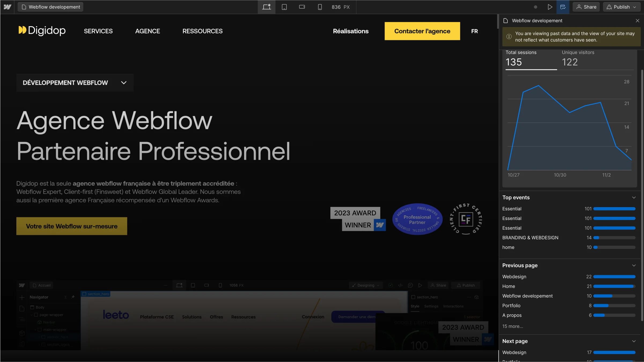
Task: Select the Interactions tab in the inner designer
Action: tap(453, 306)
